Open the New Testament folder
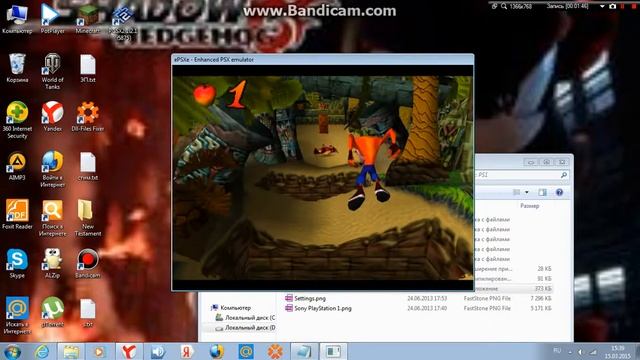 88,218
